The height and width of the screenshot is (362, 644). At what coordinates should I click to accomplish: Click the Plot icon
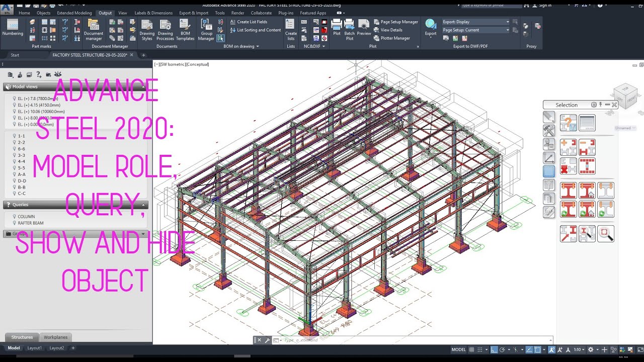[x=337, y=28]
